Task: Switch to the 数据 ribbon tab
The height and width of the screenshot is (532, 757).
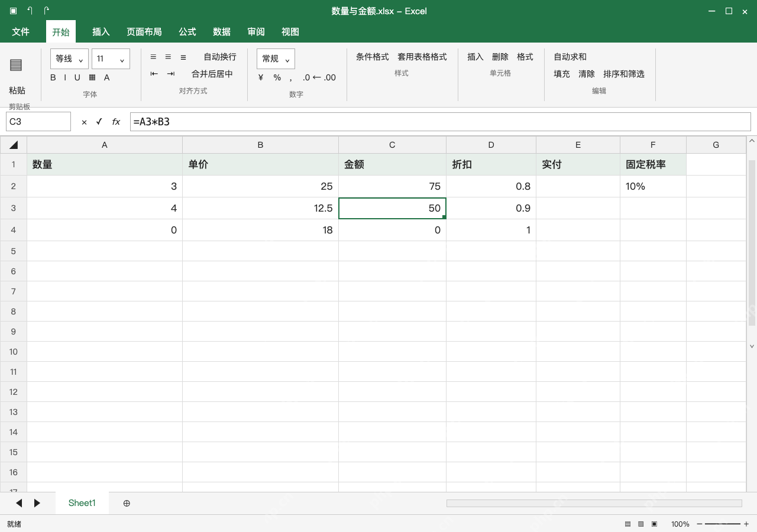Action: pos(222,32)
